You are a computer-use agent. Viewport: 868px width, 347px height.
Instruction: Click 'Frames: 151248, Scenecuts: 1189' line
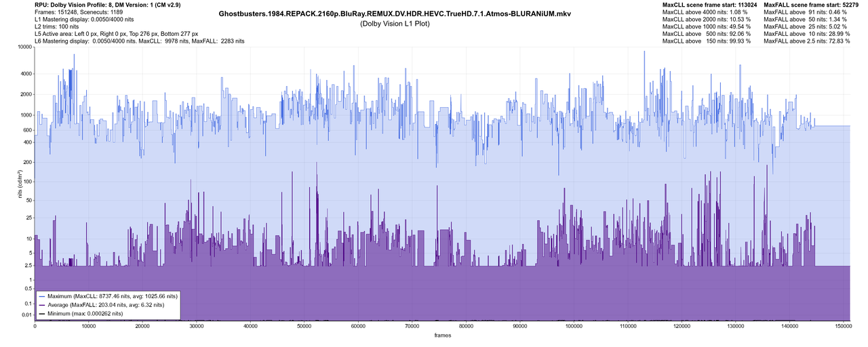click(x=79, y=12)
